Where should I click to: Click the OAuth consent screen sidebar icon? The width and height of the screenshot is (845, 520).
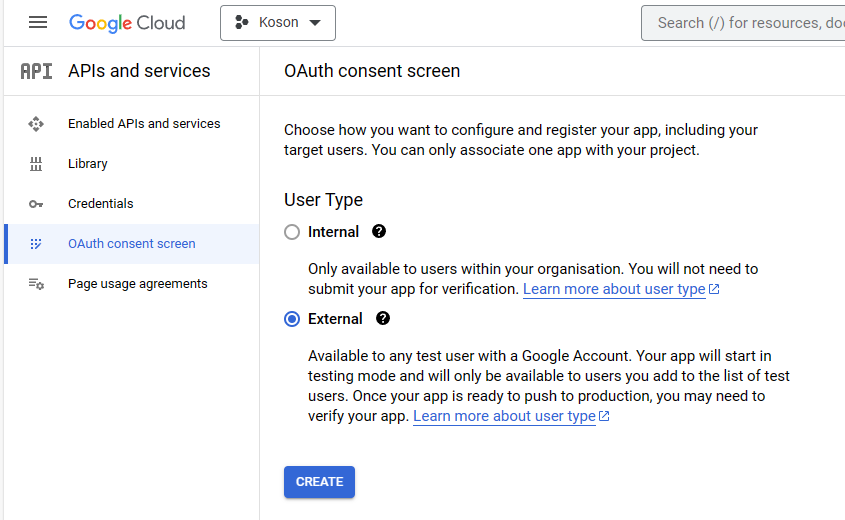(36, 244)
